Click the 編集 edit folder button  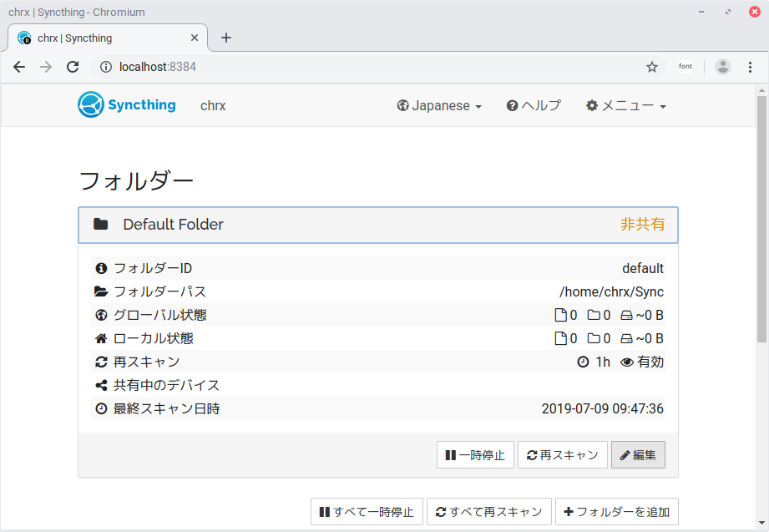[638, 455]
